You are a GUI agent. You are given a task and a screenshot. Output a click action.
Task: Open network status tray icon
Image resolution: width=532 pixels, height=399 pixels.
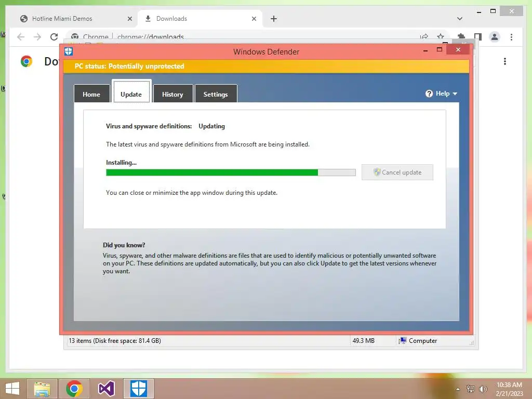(471, 389)
